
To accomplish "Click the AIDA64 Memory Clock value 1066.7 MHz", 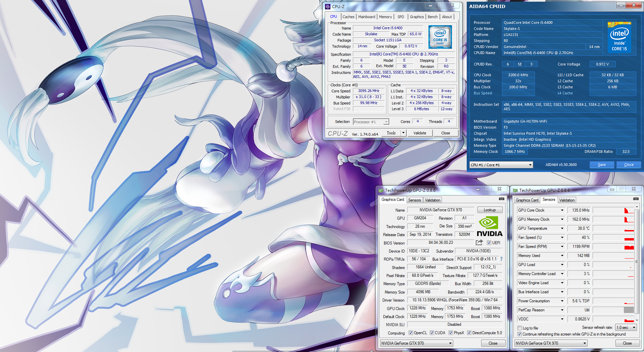I will (x=515, y=151).
